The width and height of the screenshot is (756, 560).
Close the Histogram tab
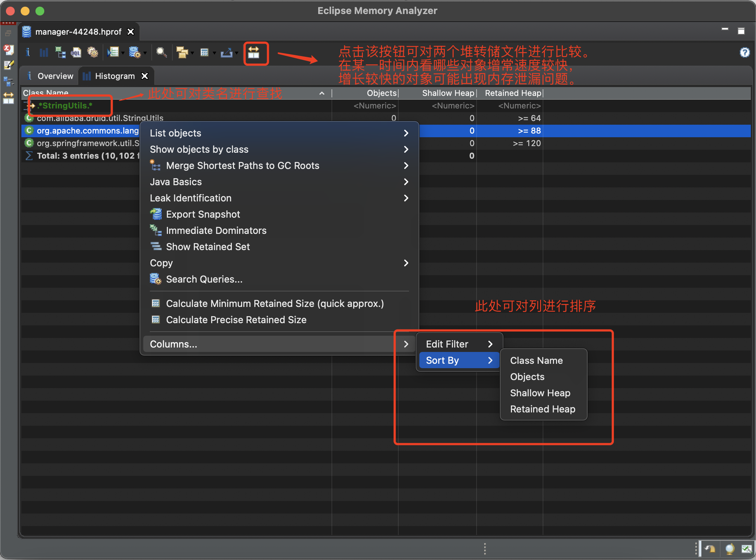(145, 76)
